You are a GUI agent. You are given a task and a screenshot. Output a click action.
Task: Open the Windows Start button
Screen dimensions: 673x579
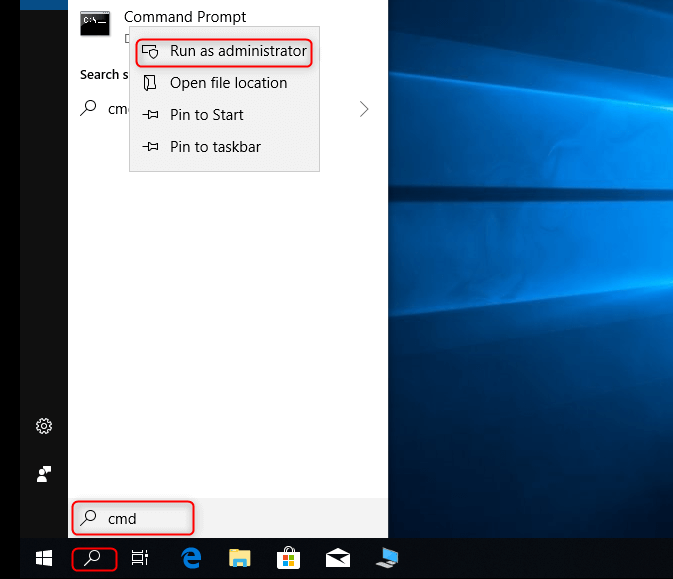click(x=44, y=558)
